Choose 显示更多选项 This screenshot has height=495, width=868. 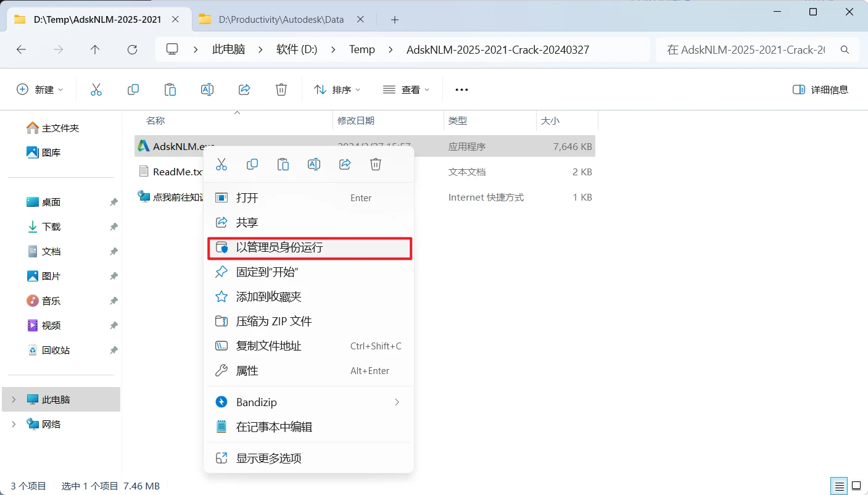click(x=308, y=459)
